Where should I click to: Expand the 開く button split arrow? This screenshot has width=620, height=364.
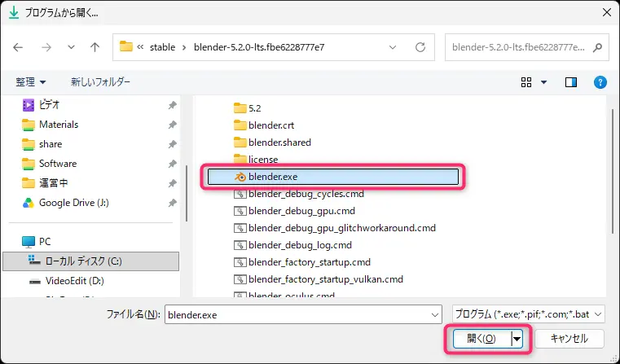point(517,339)
